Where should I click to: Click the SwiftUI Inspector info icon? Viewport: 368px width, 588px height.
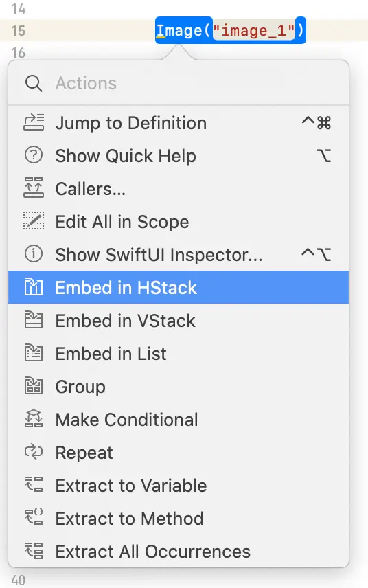pyautogui.click(x=34, y=254)
